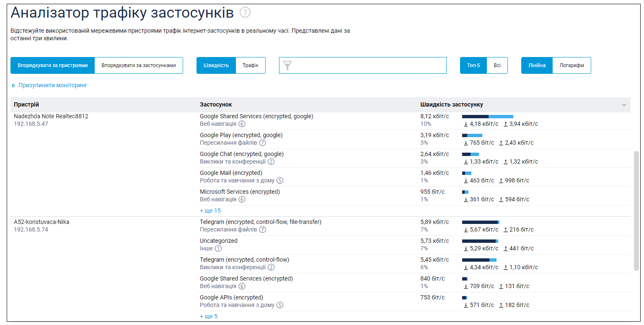This screenshot has width=644, height=325.
Task: Click the help question mark icon beside title
Action: point(245,13)
